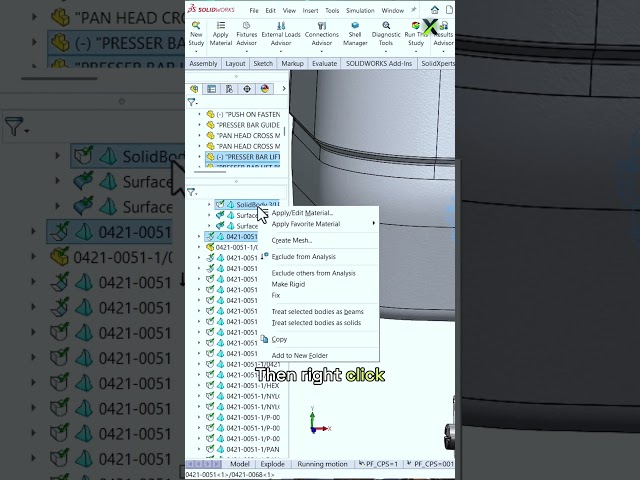Screen dimensions: 640x480
Task: Open Fixtures Advisor dropdown arrow
Action: click(x=247, y=51)
